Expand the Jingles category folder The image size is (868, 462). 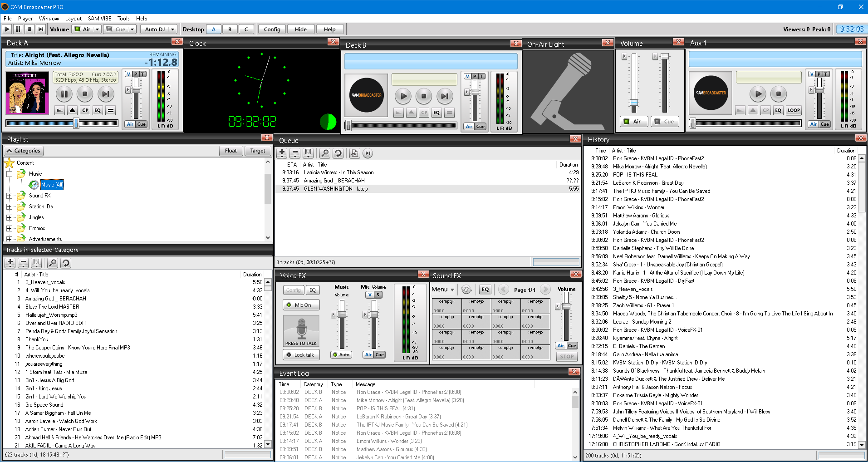(x=9, y=217)
